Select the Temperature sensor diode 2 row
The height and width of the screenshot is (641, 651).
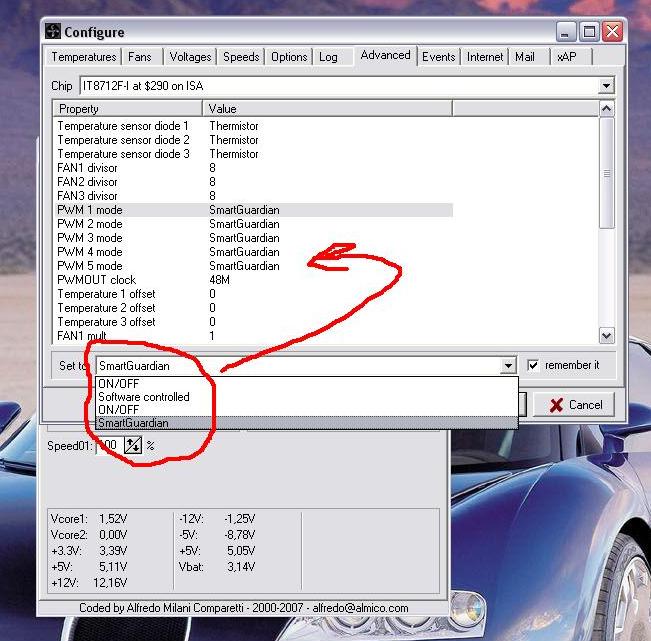(x=253, y=140)
